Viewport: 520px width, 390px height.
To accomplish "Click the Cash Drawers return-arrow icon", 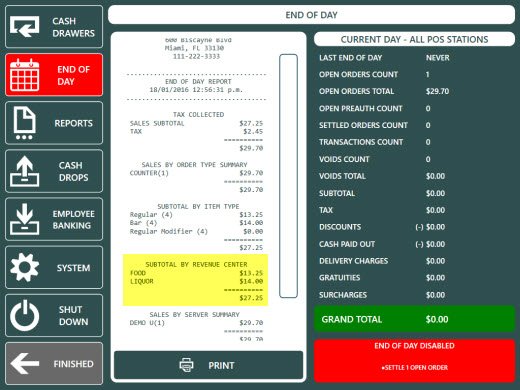I will [x=24, y=27].
